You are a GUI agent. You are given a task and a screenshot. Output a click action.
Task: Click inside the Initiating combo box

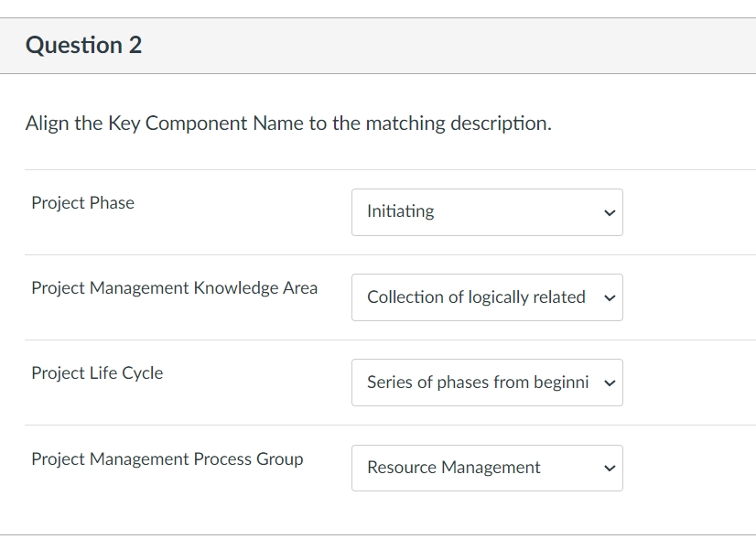click(458, 212)
